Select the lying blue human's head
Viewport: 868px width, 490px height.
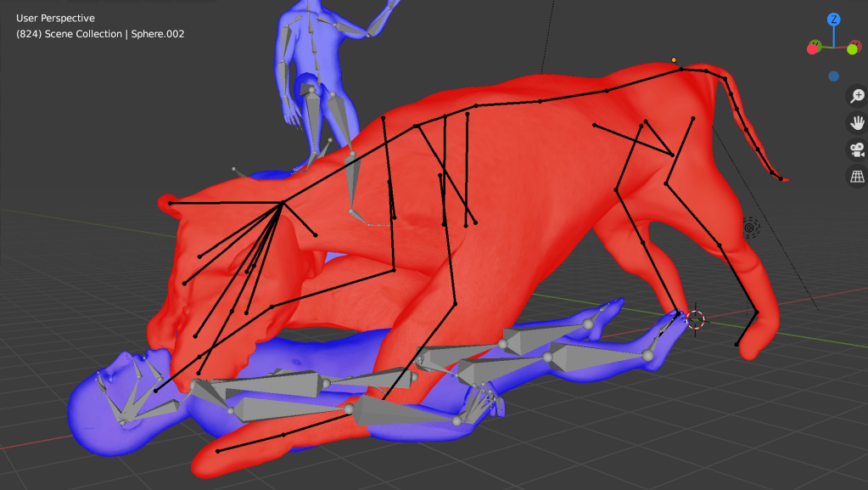pyautogui.click(x=93, y=406)
